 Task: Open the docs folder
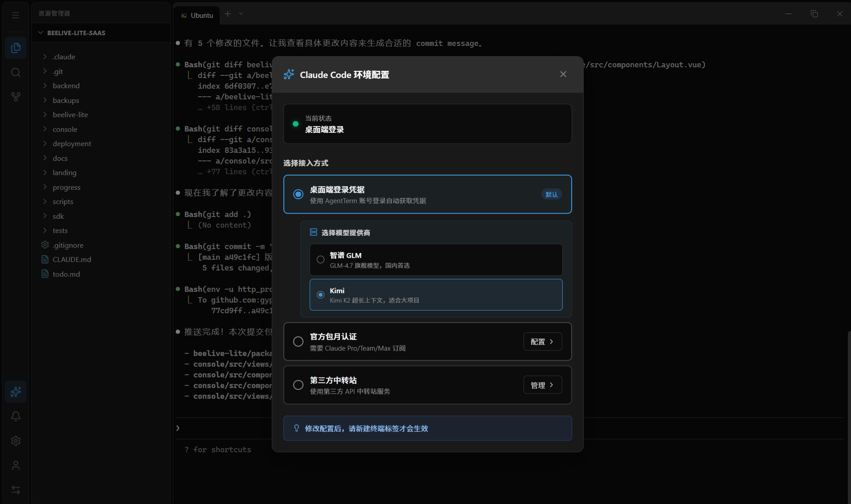(101, 158)
